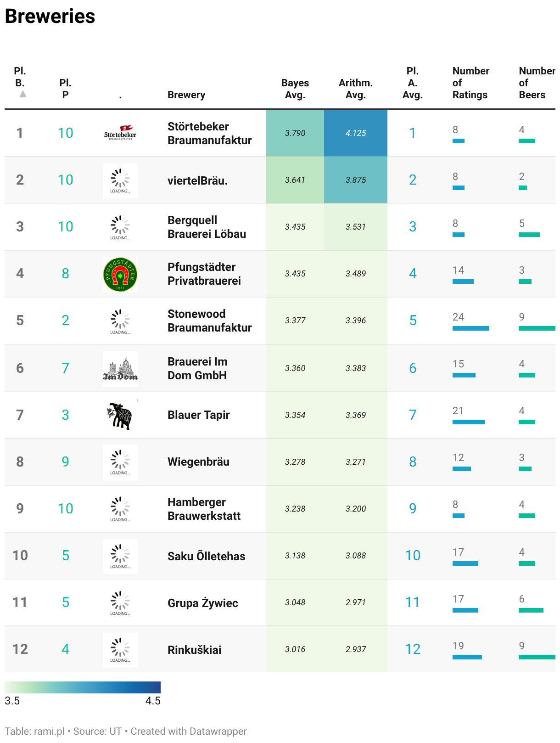Screen dimensions: 560x743
Task: Click the Brauerei Im Dom logo
Action: pyautogui.click(x=120, y=368)
